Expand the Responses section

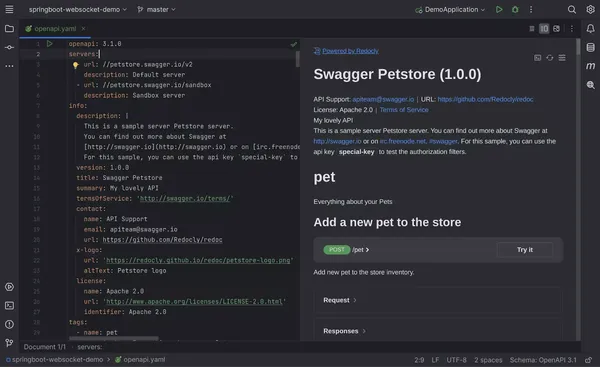pyautogui.click(x=344, y=331)
